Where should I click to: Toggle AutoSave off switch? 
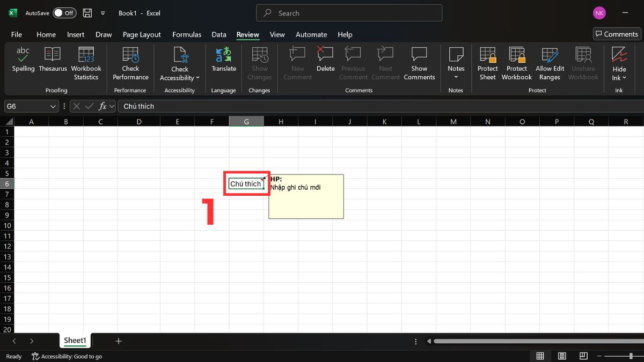pos(64,13)
